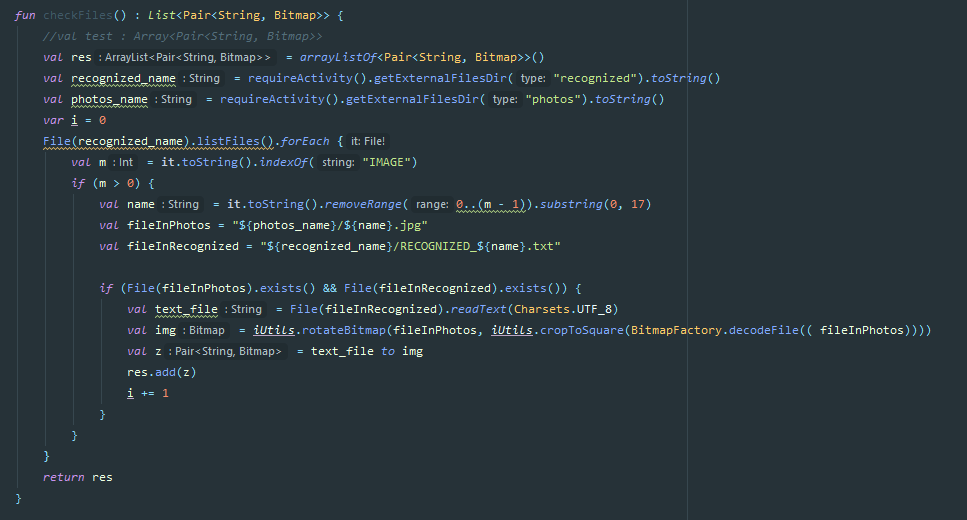
Task: Click the text_file variable declaration
Action: pos(186,309)
